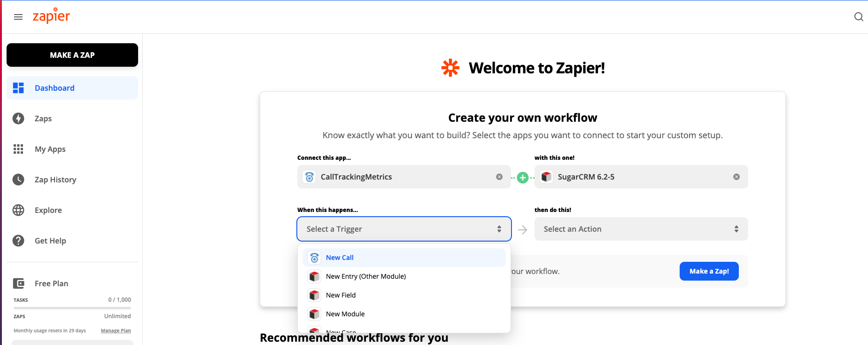This screenshot has width=868, height=345.
Task: Click the Zap History clock icon
Action: [18, 180]
